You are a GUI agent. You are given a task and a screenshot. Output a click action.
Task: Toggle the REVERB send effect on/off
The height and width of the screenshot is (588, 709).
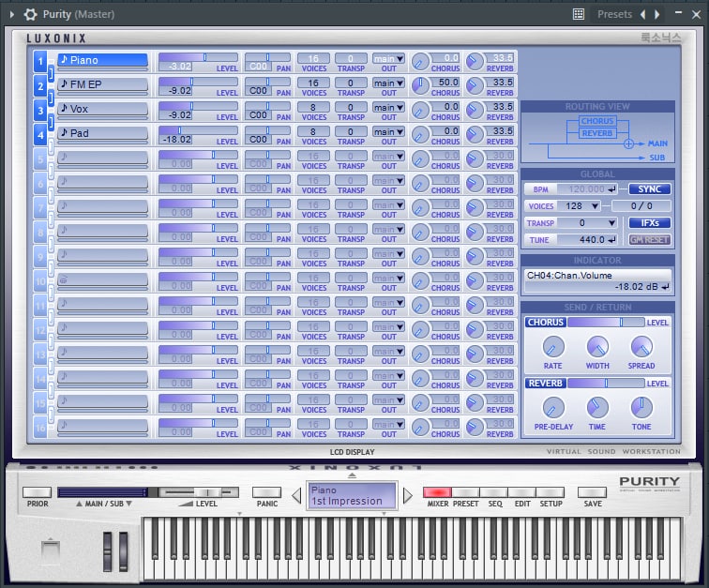(x=545, y=384)
